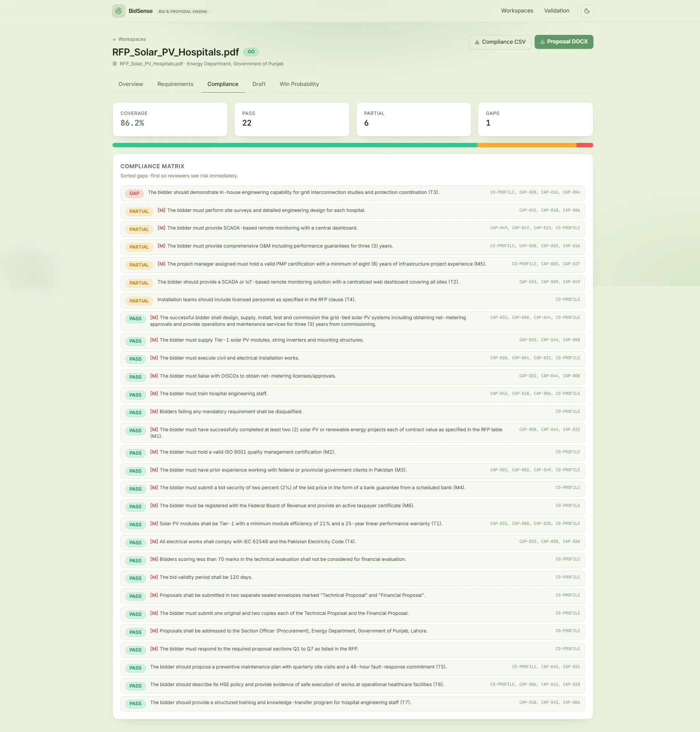Select the 70 marks technical evaluation row

point(352,560)
